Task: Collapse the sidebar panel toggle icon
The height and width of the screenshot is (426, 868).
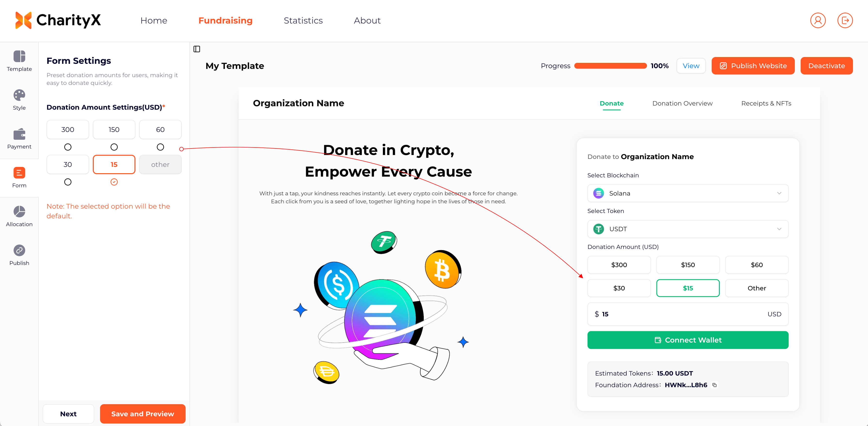Action: (x=197, y=49)
